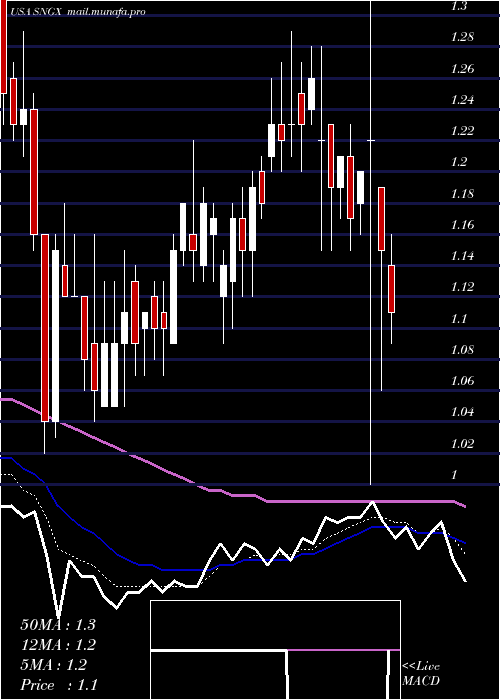The image size is (500, 700).
Task: Select the 1.24 price axis label
Action: coord(462,100)
